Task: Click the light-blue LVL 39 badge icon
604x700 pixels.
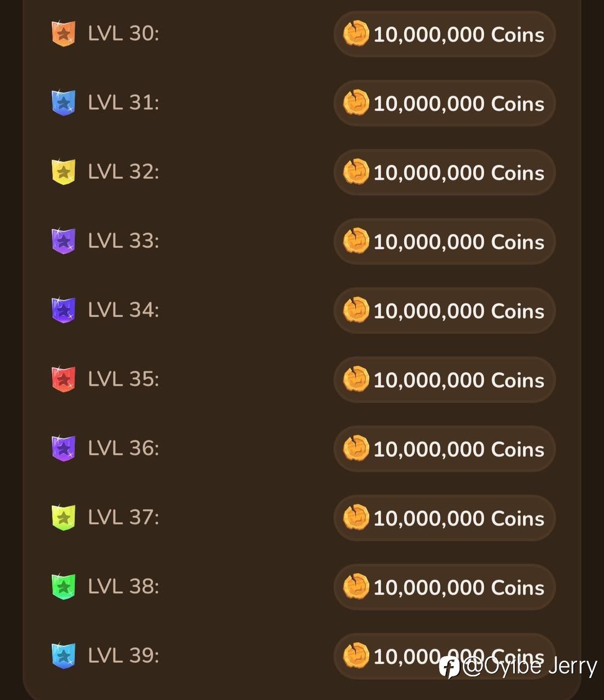Action: pos(63,656)
